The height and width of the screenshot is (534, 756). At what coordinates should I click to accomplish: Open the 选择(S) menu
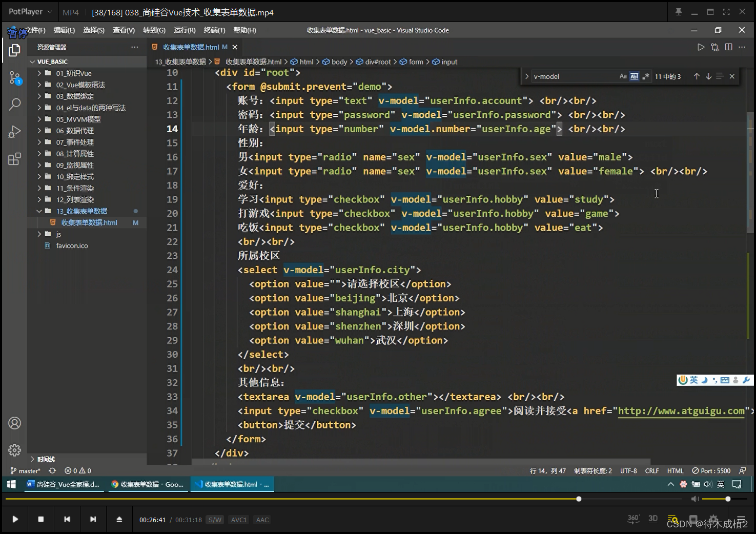click(94, 30)
